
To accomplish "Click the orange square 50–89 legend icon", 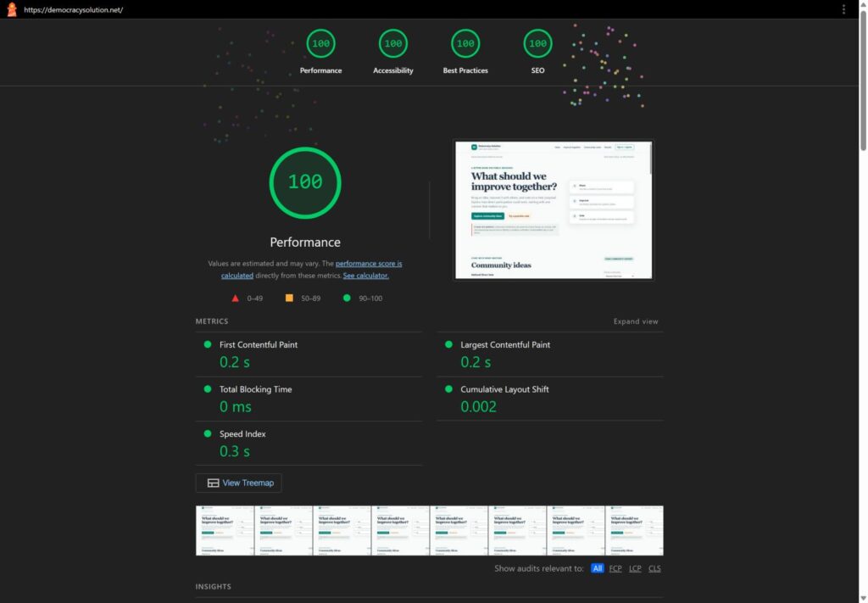I will point(289,298).
